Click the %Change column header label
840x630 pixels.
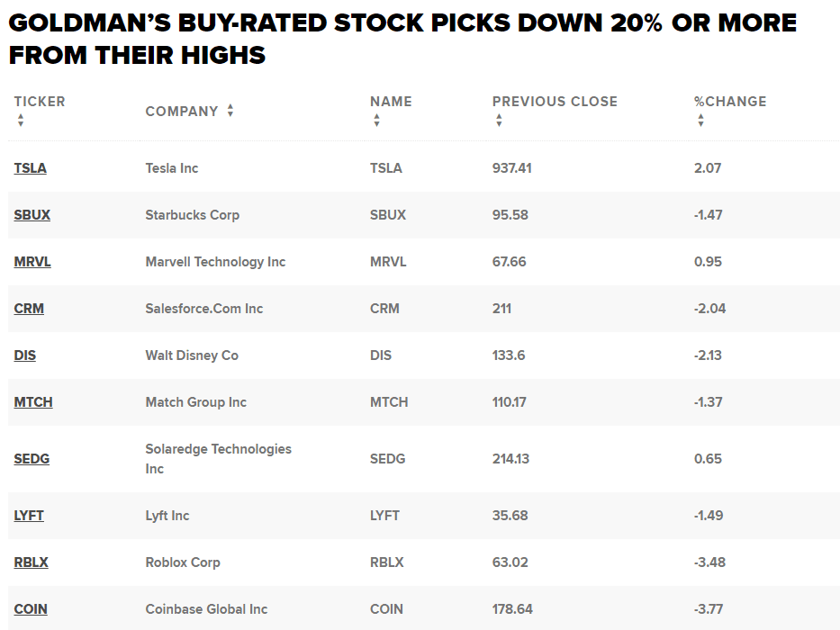(x=730, y=102)
